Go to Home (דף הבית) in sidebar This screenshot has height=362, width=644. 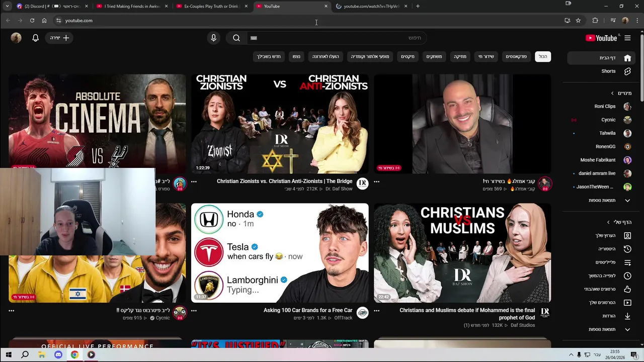point(600,58)
